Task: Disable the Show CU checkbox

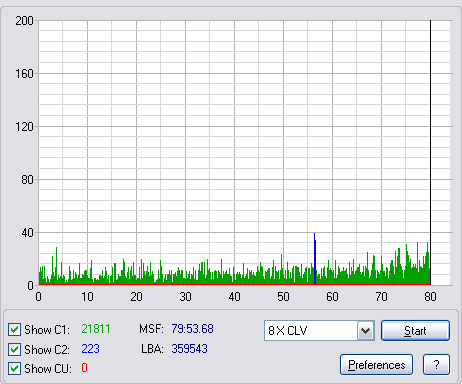Action: point(14,369)
